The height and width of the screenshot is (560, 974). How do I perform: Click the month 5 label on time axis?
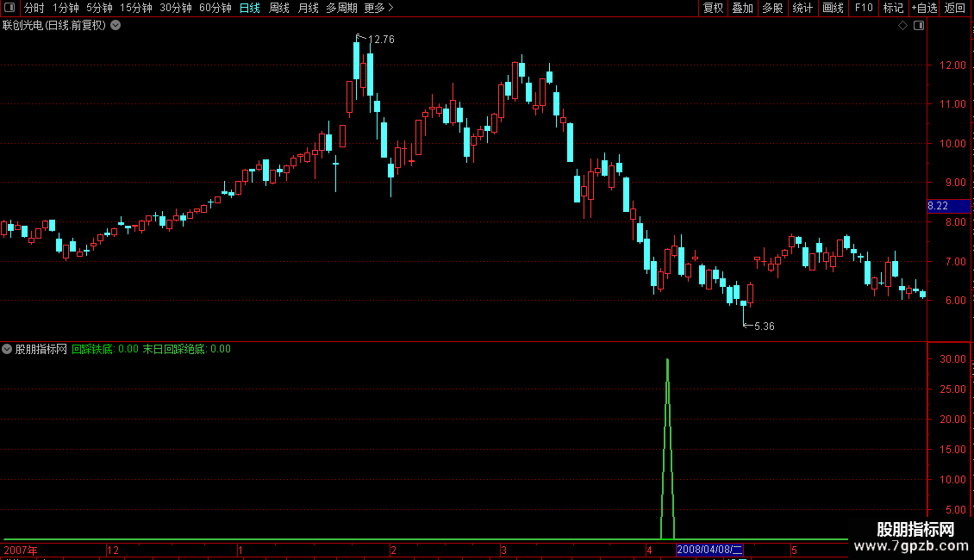pyautogui.click(x=794, y=550)
